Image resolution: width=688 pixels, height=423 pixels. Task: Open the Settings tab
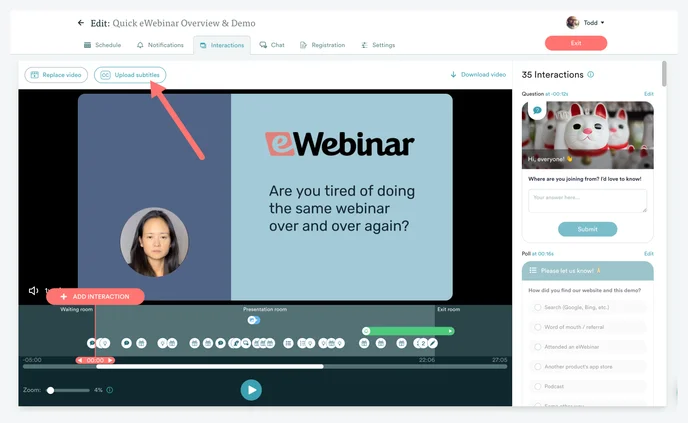coord(378,45)
